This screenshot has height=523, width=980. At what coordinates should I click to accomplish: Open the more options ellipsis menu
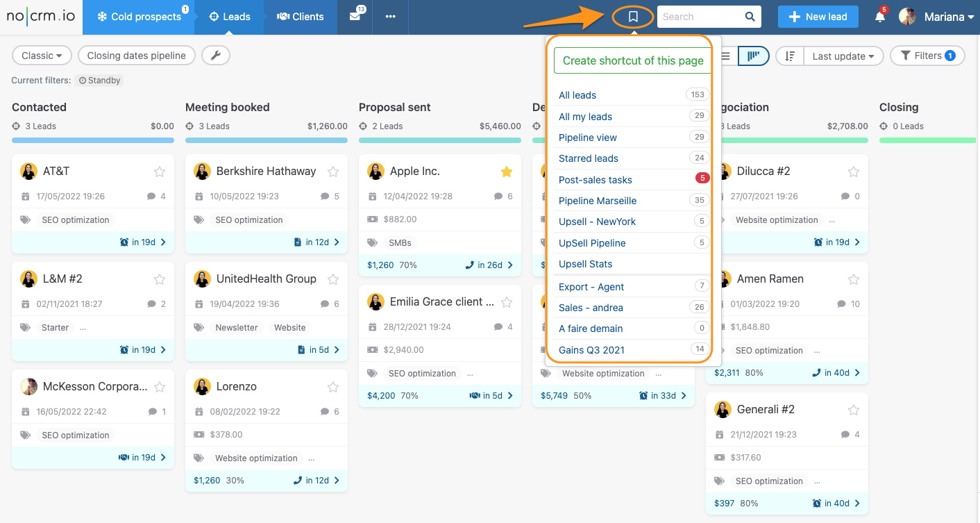tap(390, 17)
